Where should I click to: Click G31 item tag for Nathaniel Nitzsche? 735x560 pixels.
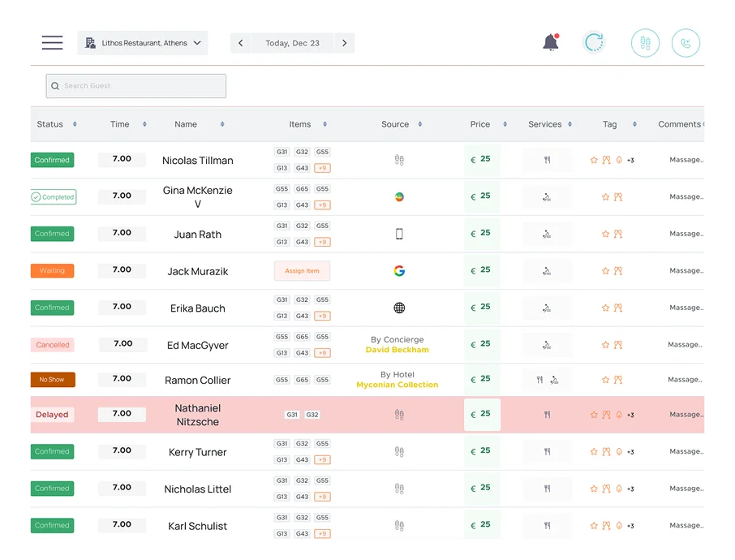292,415
